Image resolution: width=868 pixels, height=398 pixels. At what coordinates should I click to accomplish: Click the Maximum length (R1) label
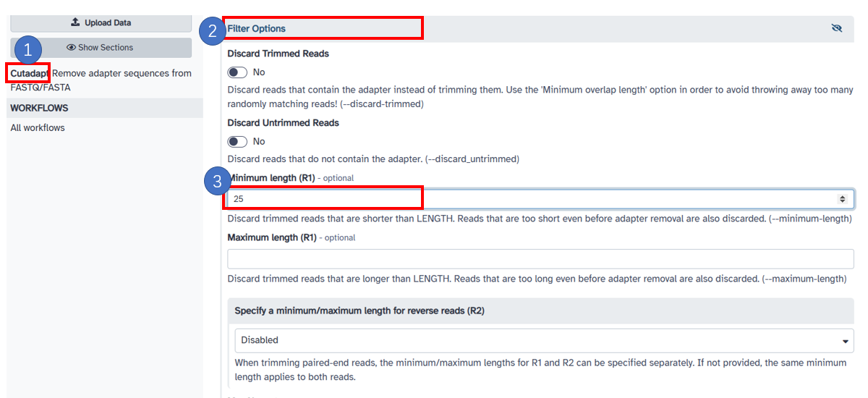[272, 237]
